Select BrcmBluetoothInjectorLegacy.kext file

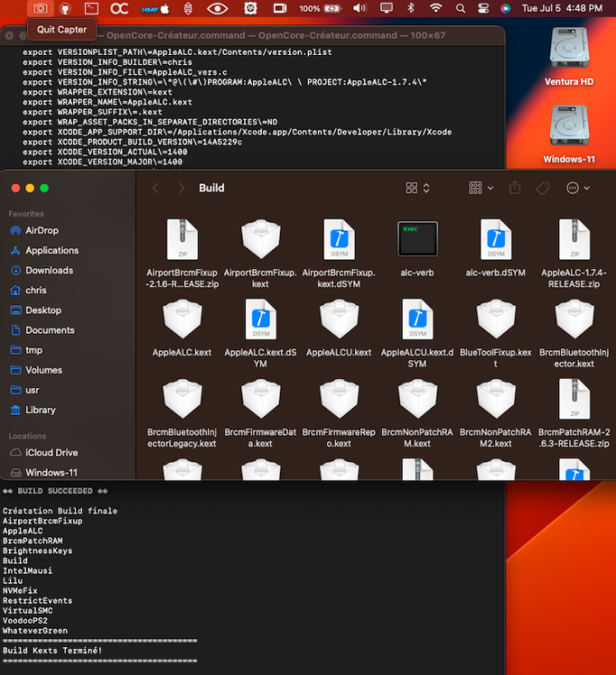pos(182,413)
